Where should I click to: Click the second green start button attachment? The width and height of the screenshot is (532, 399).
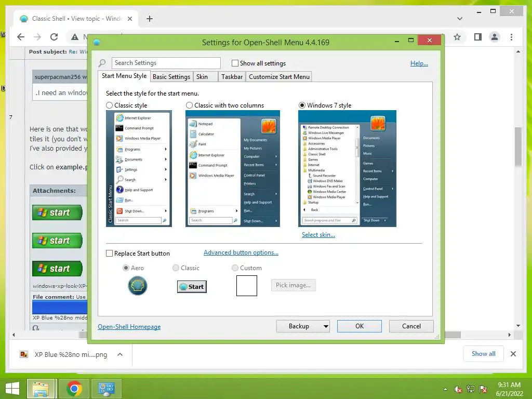[x=57, y=241]
